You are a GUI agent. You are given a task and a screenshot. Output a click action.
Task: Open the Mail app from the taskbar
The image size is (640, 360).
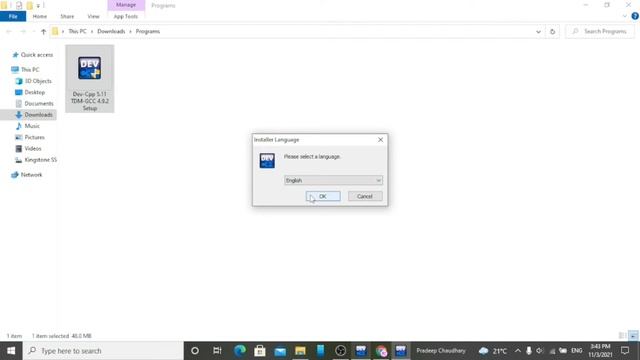point(280,351)
